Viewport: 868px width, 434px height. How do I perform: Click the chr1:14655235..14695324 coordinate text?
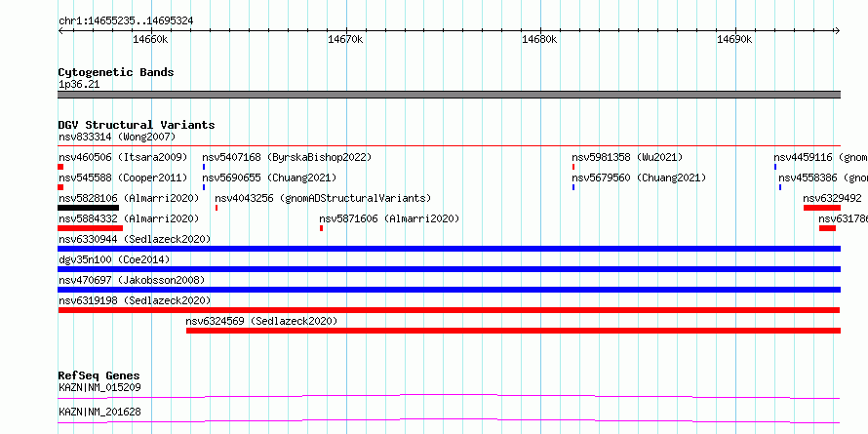[126, 21]
